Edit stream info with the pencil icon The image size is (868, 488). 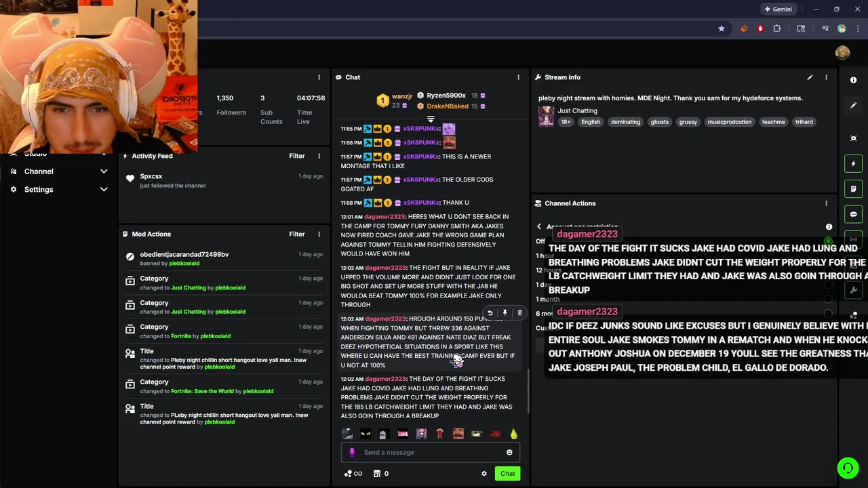click(x=810, y=77)
